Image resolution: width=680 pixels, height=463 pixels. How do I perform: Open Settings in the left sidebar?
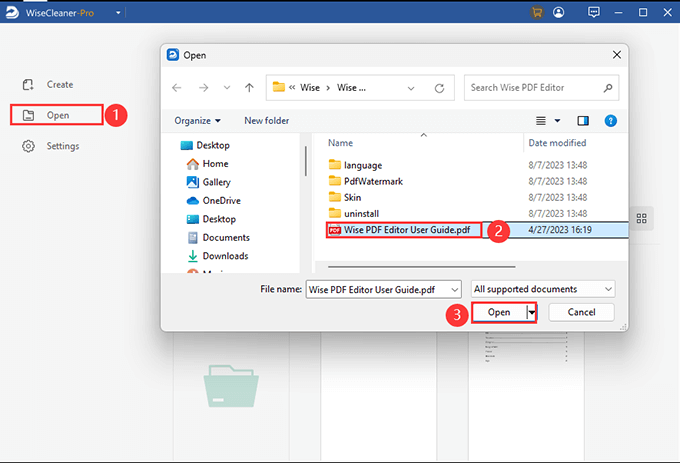(51, 146)
